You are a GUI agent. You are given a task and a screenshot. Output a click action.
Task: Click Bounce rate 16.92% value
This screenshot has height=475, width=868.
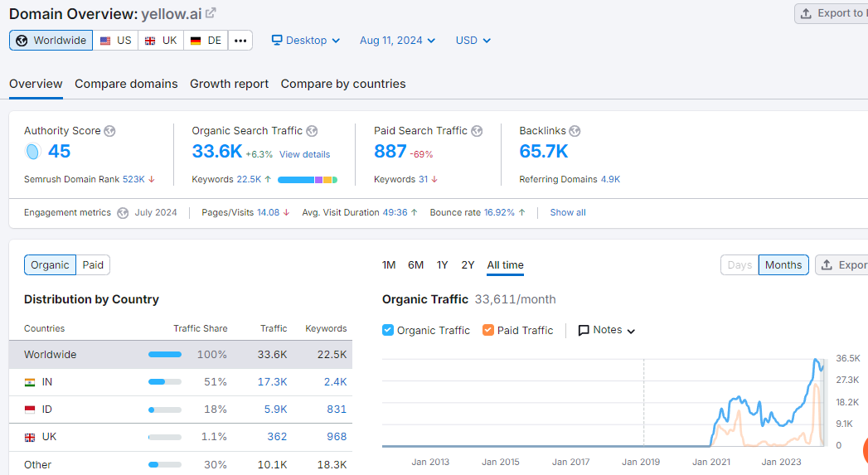click(x=499, y=212)
